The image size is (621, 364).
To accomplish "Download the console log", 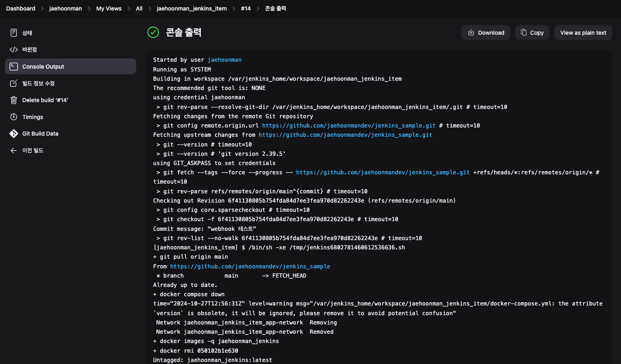I will (486, 33).
